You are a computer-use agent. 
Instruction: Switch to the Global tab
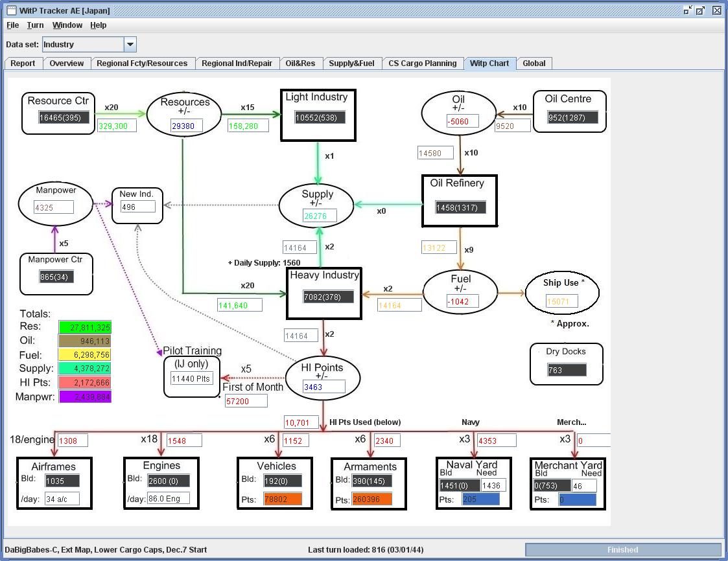(534, 63)
